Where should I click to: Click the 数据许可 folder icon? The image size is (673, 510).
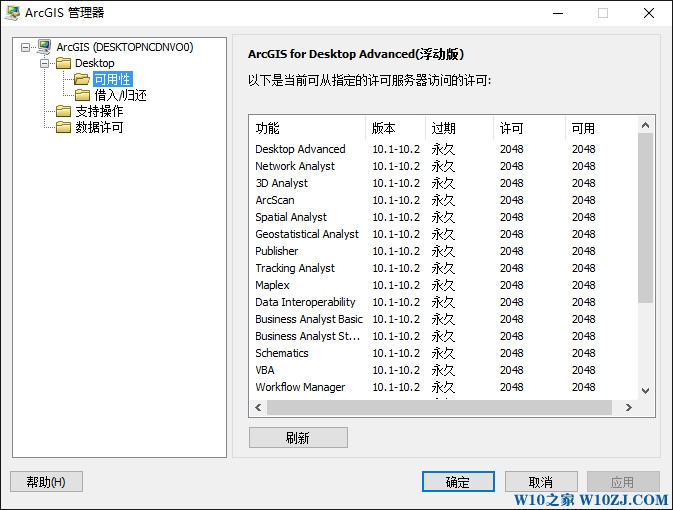(x=63, y=127)
